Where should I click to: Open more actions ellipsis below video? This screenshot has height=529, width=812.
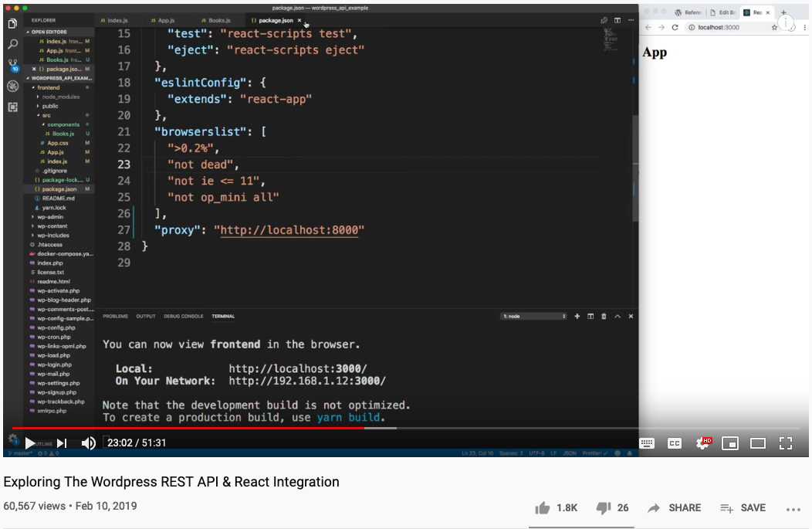click(793, 510)
